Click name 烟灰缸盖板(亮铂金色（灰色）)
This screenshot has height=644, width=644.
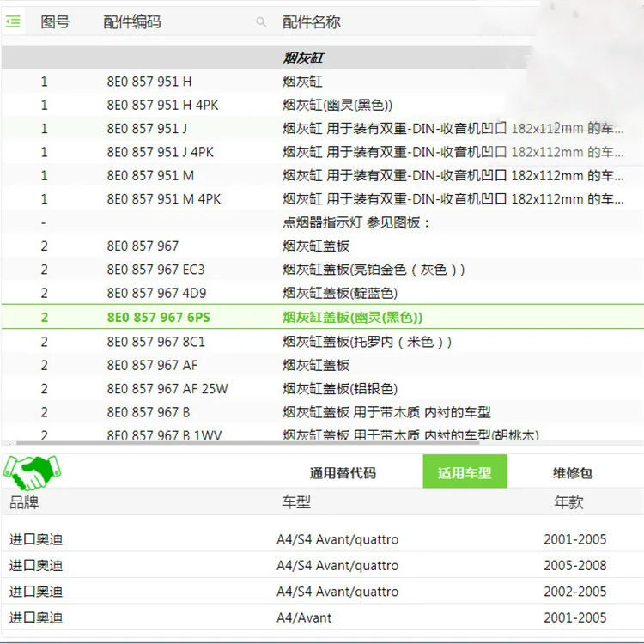point(374,270)
